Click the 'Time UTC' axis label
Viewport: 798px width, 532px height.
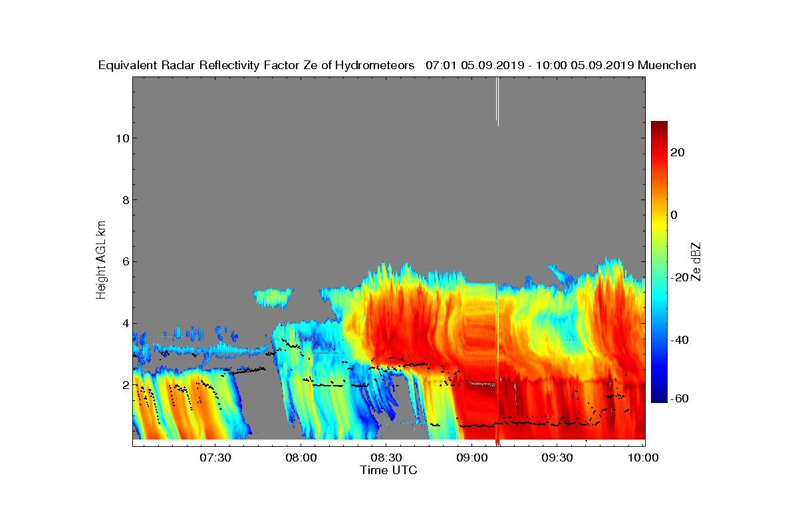(x=389, y=470)
